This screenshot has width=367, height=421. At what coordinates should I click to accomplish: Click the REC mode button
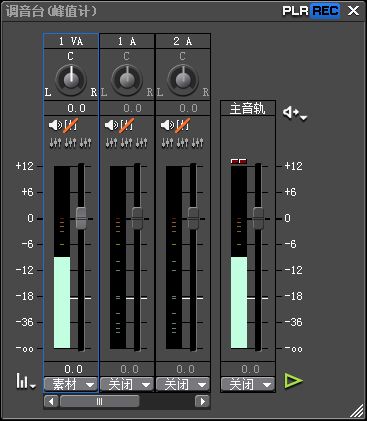tap(326, 11)
